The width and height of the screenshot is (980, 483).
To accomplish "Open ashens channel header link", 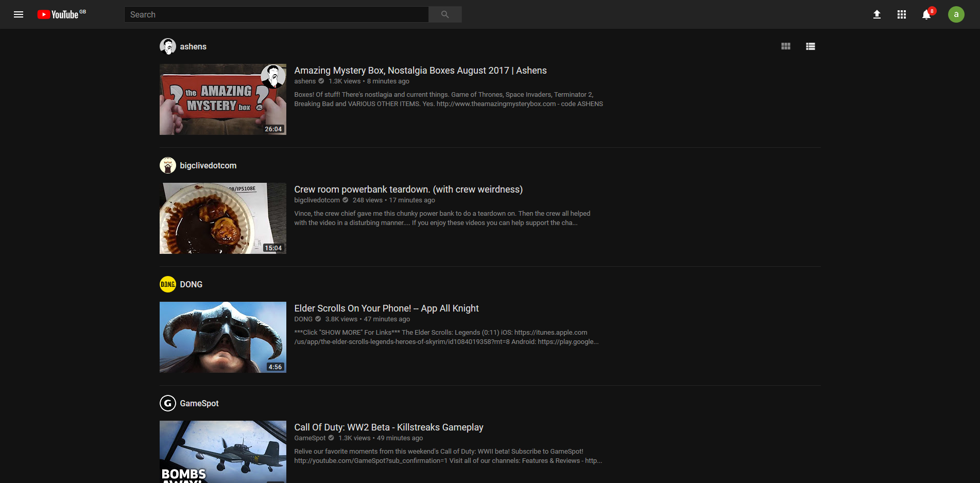I will (x=193, y=46).
